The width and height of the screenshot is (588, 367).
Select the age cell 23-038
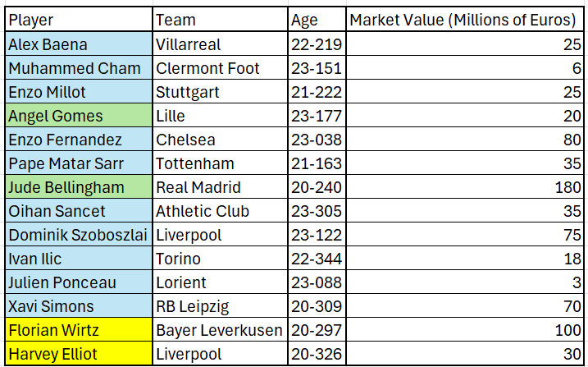317,139
